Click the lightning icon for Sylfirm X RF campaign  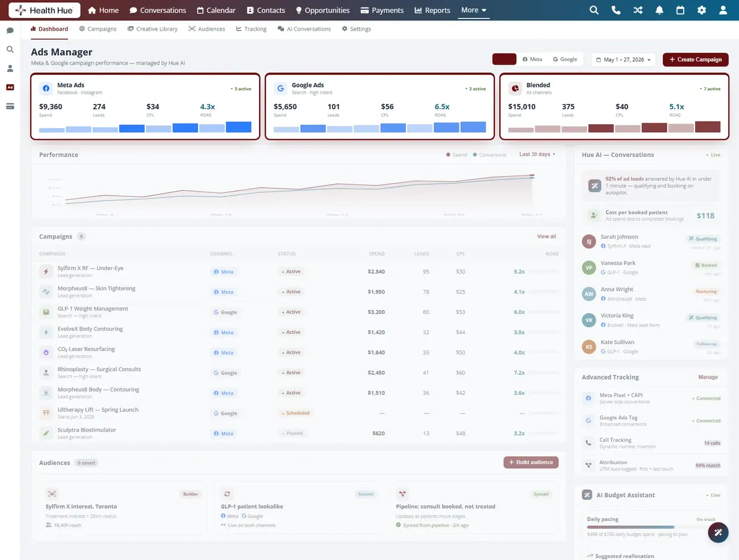[x=46, y=271]
